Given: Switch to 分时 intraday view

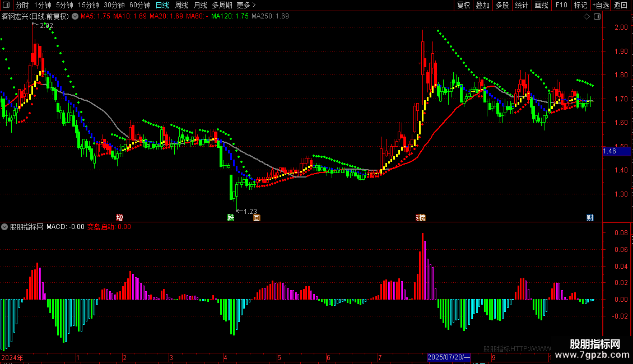Looking at the screenshot, I should (22, 5).
